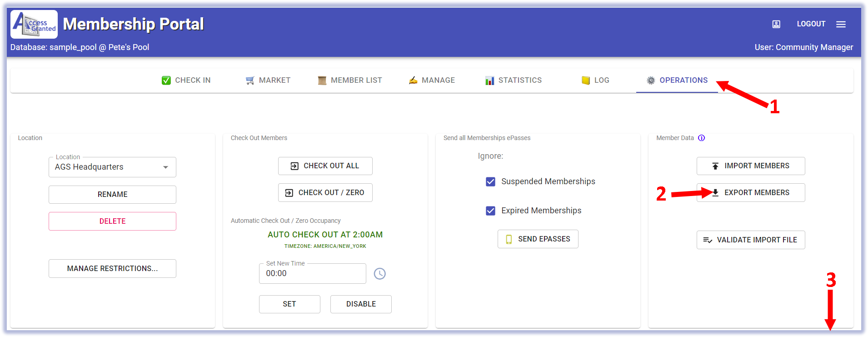Open the user profile icon
868x337 pixels.
(776, 24)
